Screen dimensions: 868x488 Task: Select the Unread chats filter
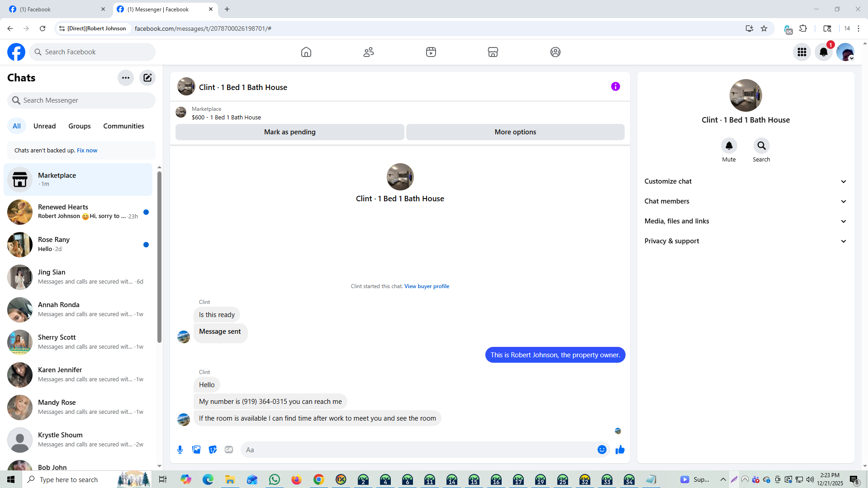pos(44,126)
